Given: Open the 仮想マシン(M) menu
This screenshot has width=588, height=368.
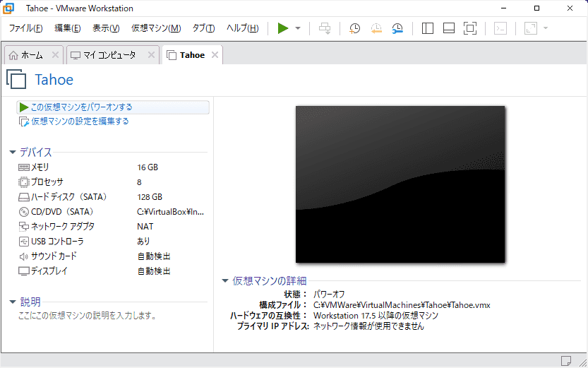Looking at the screenshot, I should tap(156, 28).
